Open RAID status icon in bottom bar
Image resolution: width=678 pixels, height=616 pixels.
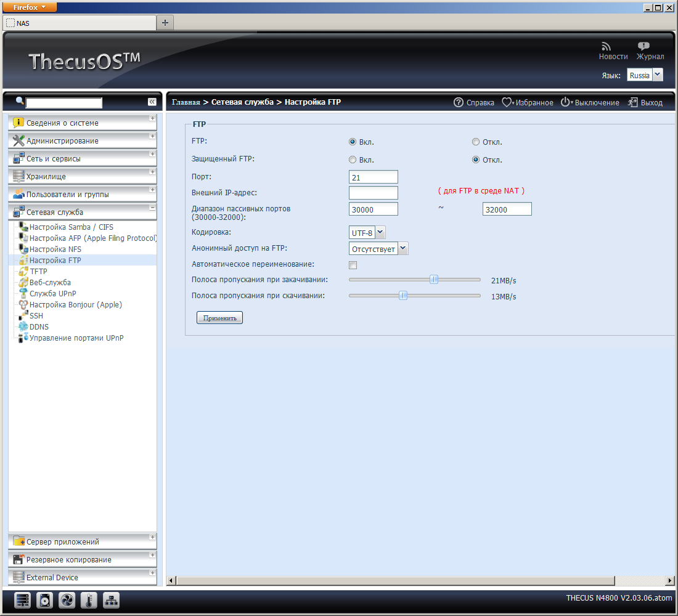22,600
